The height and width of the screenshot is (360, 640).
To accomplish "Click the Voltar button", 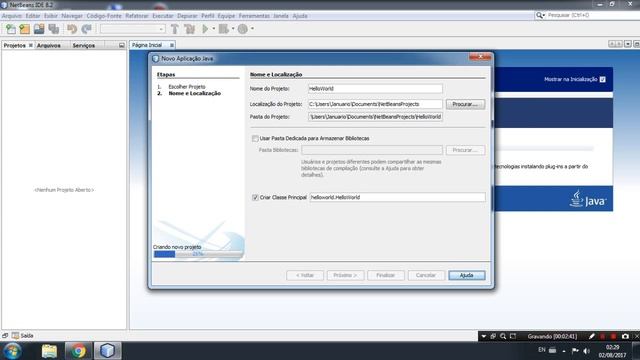I will 304,276.
